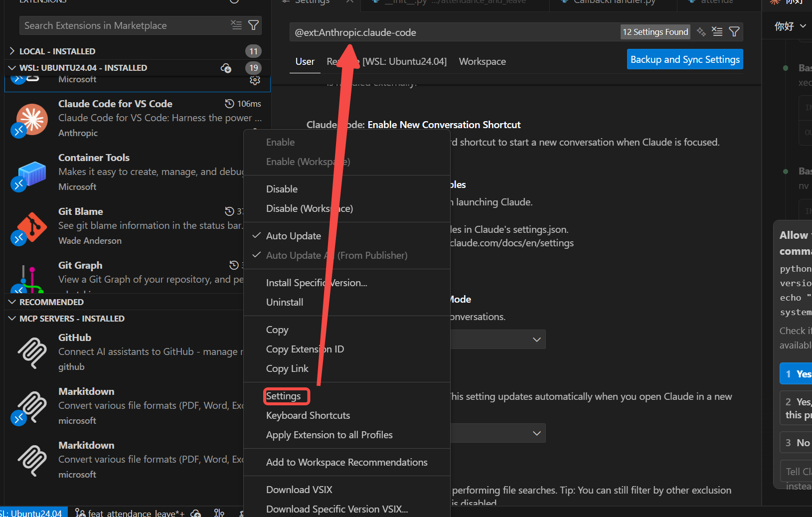Open the lower settings dropdown above file searches text
812x517 pixels.
tap(498, 433)
